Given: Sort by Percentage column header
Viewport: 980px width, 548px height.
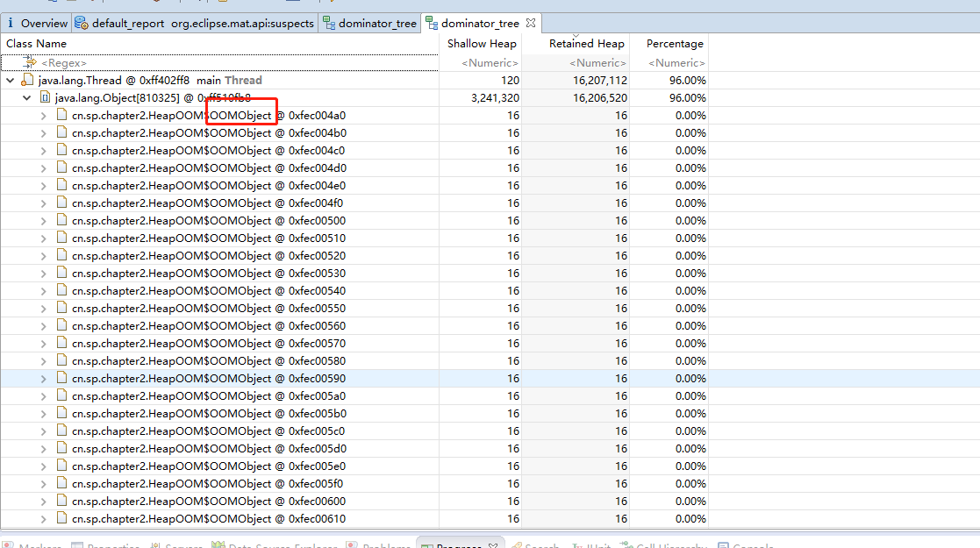Looking at the screenshot, I should click(x=675, y=44).
